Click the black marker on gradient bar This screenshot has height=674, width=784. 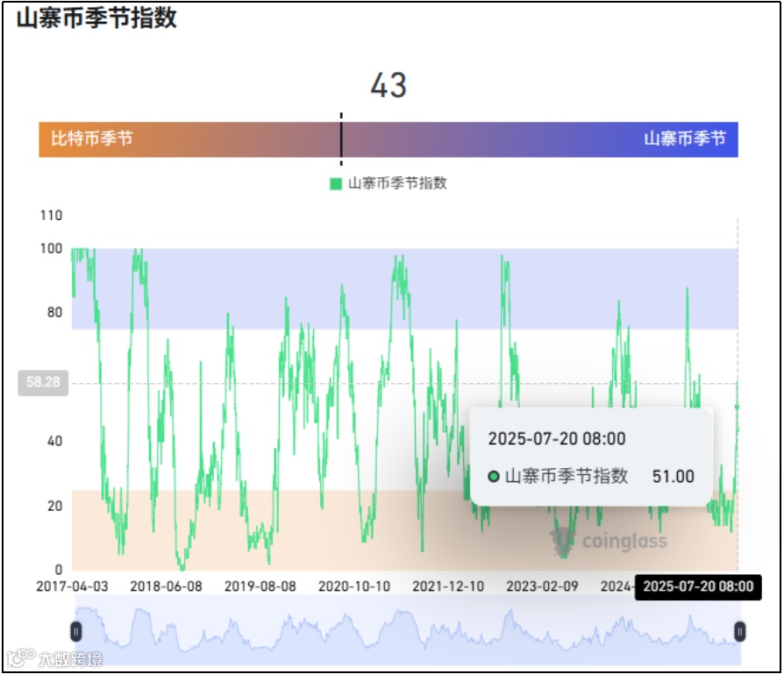coord(341,139)
